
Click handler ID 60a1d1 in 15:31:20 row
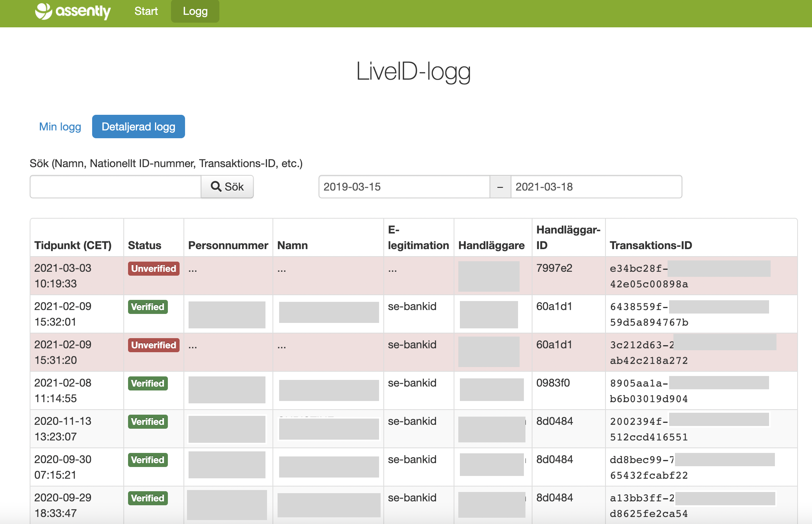pyautogui.click(x=554, y=344)
